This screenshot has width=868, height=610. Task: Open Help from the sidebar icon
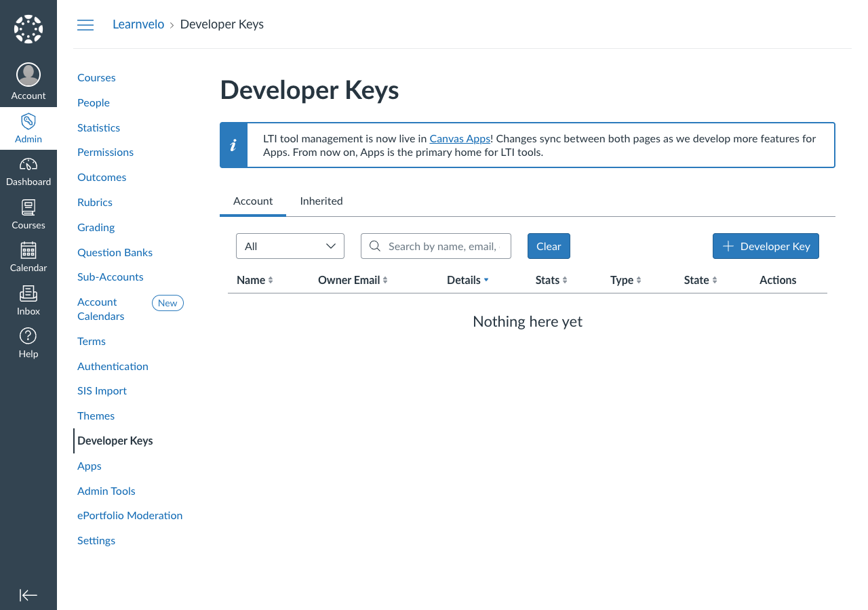click(x=28, y=342)
